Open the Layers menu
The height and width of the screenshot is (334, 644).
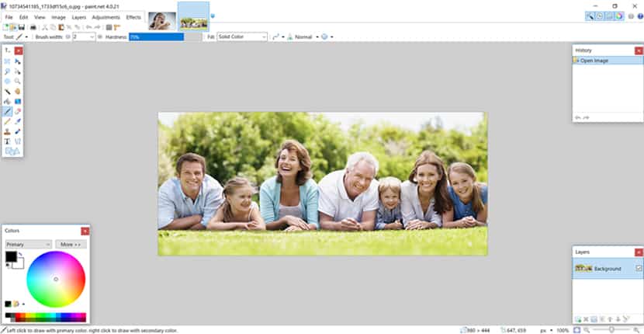pos(79,17)
